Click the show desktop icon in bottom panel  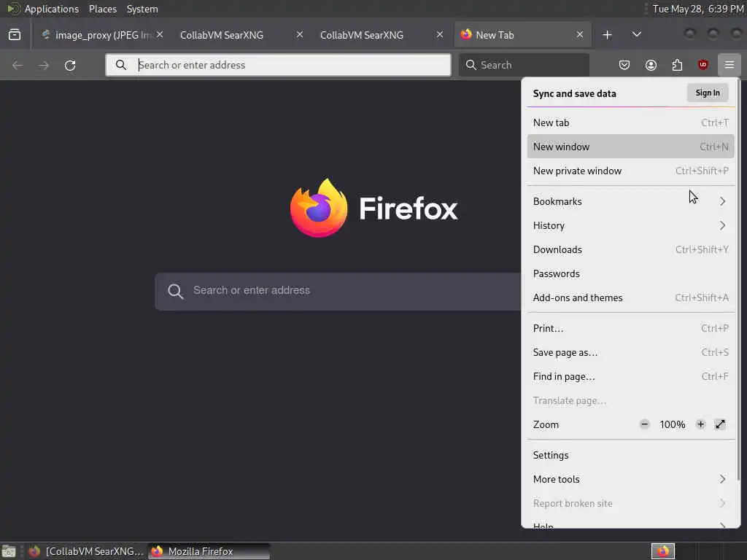pos(9,551)
